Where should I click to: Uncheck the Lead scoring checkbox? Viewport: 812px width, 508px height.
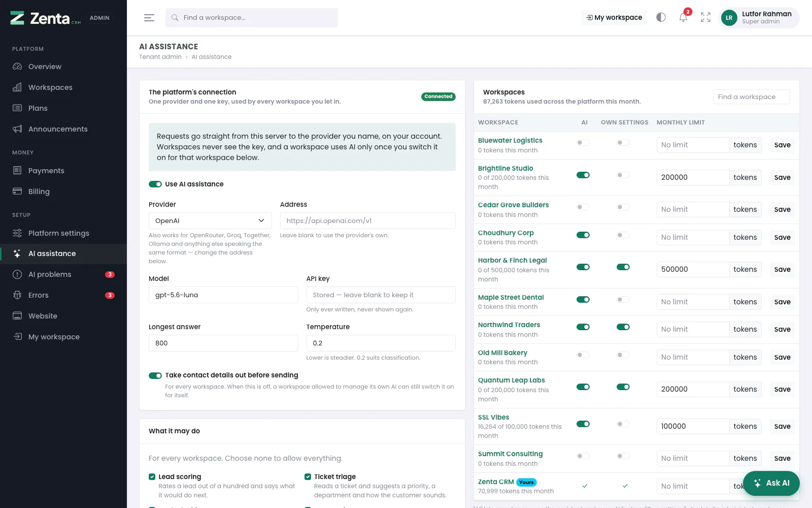coord(152,477)
